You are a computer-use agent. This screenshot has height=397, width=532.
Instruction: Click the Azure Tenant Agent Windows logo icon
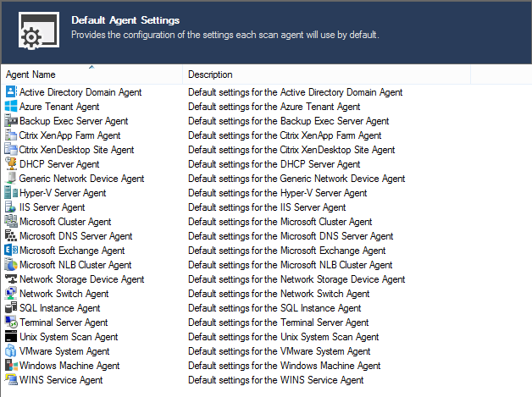(x=11, y=106)
